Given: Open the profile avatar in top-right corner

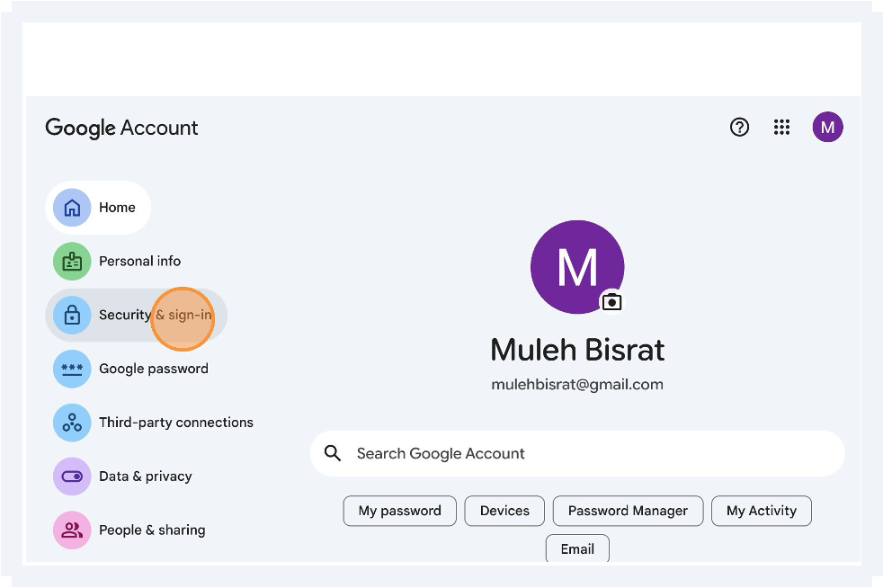Looking at the screenshot, I should 827,127.
